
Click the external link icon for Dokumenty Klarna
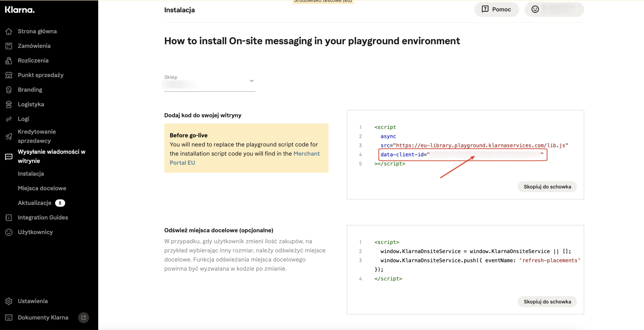[83, 318]
